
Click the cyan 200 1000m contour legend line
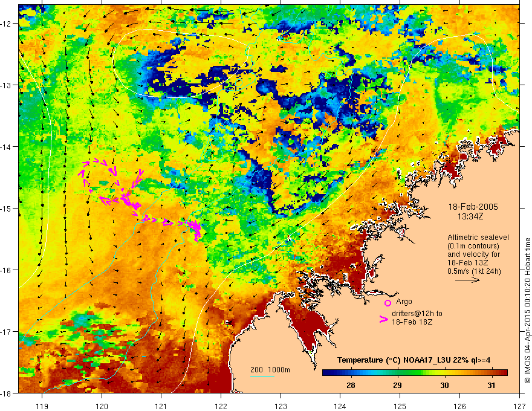click(262, 376)
